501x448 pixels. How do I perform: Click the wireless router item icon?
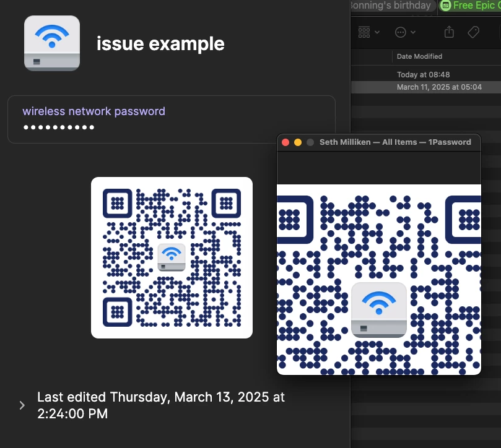tap(52, 43)
